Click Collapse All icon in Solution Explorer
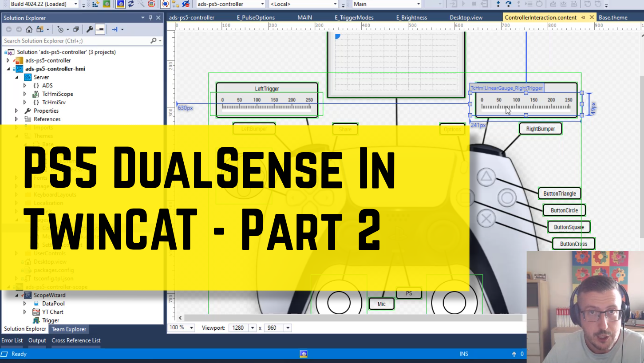Screen dimensions: 644x363 tap(76, 29)
